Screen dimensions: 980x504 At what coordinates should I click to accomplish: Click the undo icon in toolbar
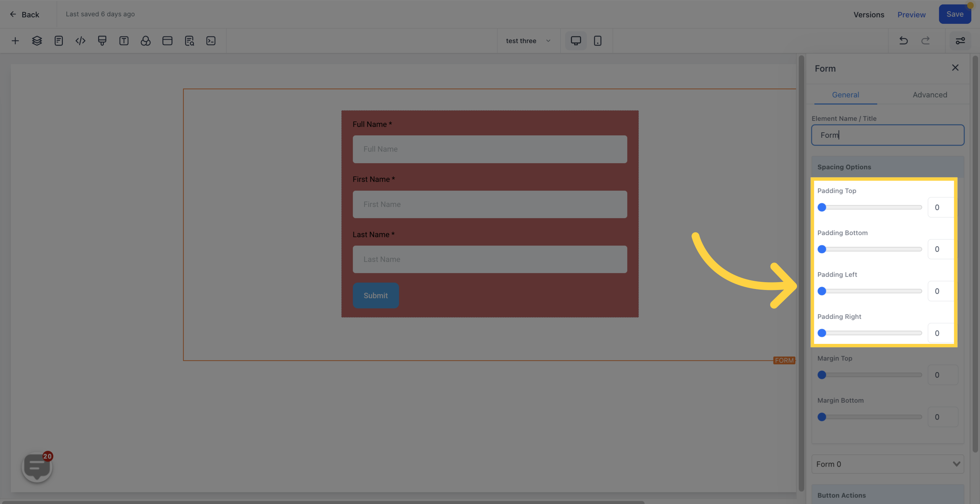pyautogui.click(x=904, y=40)
